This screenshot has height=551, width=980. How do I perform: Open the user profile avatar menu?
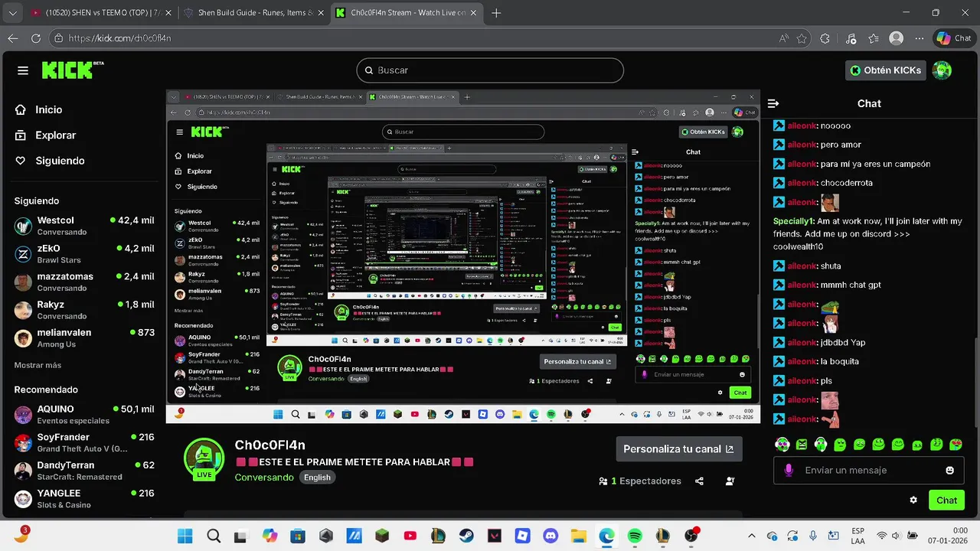click(942, 70)
